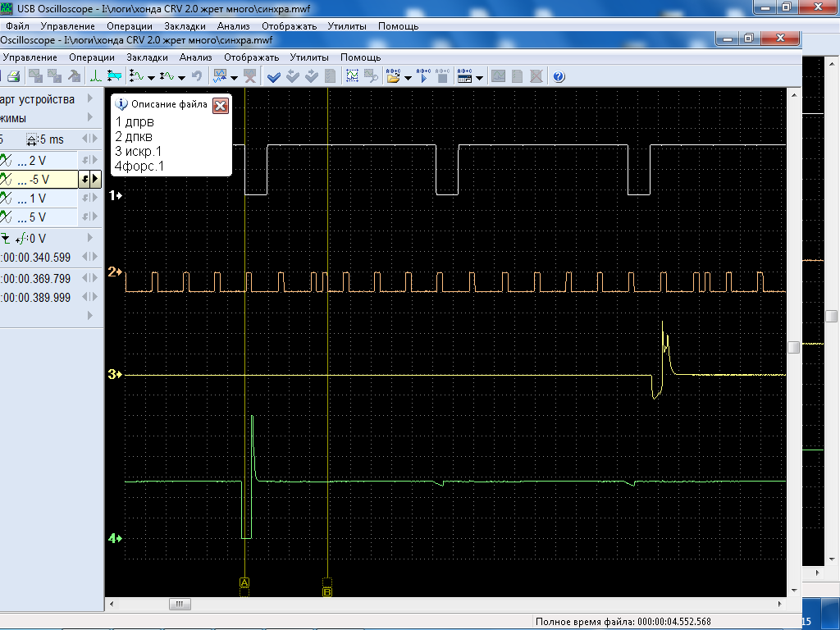Image resolution: width=840 pixels, height=630 pixels.
Task: Open help with the blue question mark icon
Action: pyautogui.click(x=559, y=76)
